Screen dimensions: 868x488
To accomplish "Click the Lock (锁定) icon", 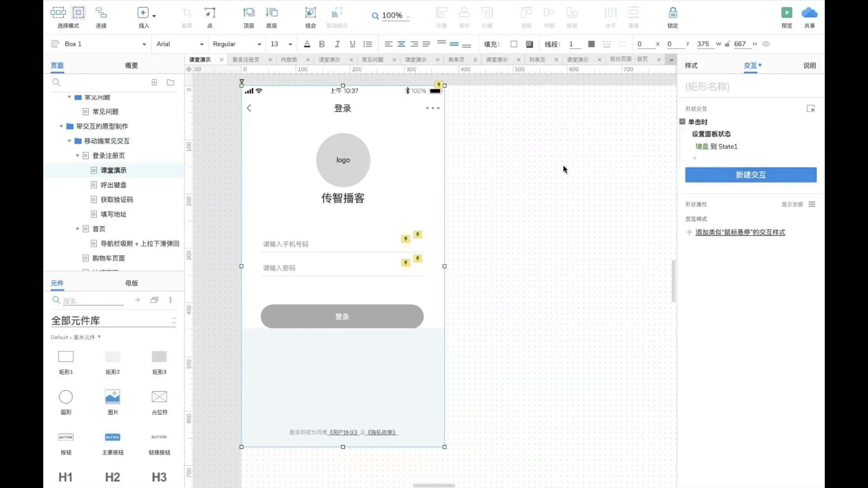I will (x=673, y=13).
